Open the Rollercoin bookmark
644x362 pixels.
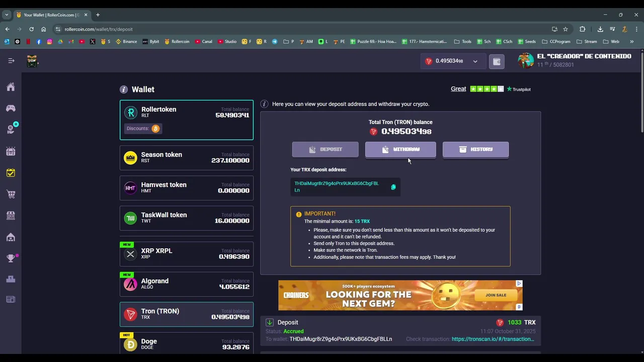(177, 42)
